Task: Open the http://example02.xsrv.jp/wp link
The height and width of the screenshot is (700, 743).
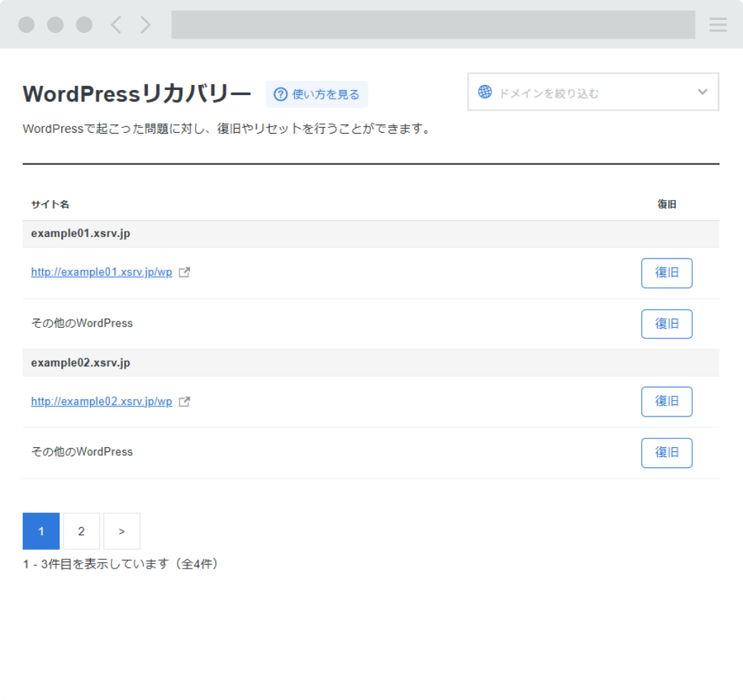Action: pos(101,401)
